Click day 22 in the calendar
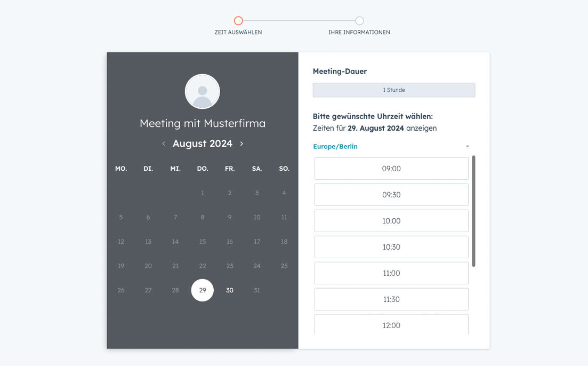The height and width of the screenshot is (366, 588). coord(203,266)
